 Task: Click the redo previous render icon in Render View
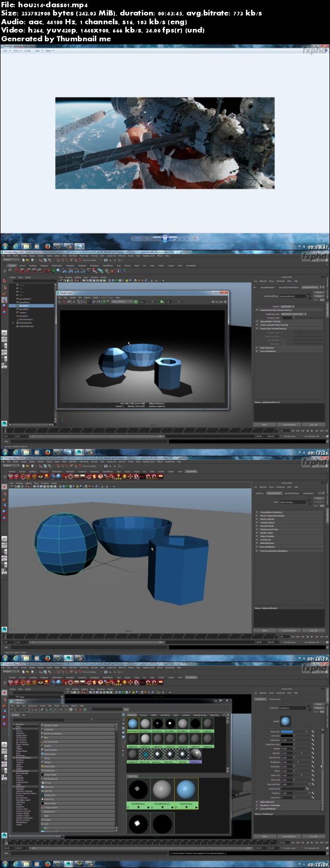63,301
